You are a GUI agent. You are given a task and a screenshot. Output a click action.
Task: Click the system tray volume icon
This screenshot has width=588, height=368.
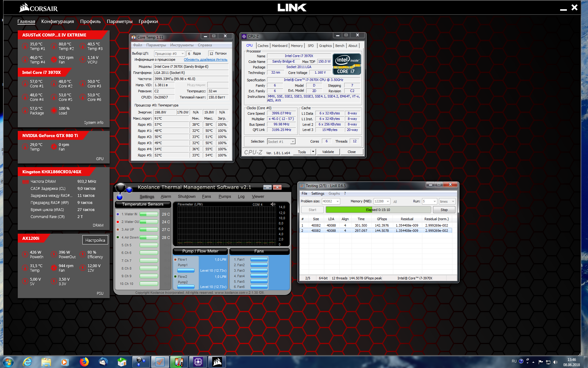555,362
